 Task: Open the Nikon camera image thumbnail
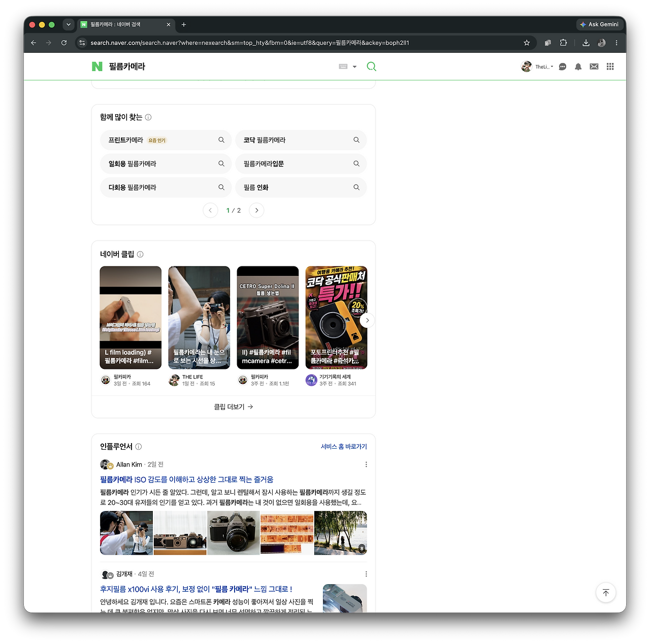[x=234, y=533]
